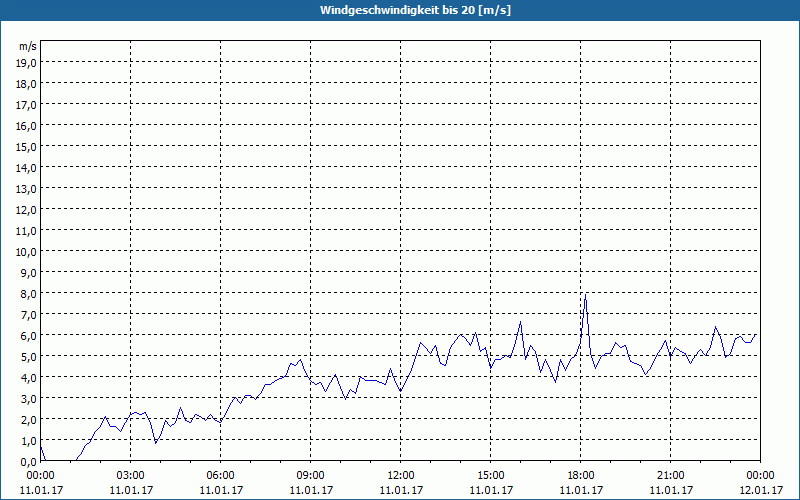This screenshot has width=800, height=500.
Task: Click the 18:00 time axis label
Action: tap(581, 476)
